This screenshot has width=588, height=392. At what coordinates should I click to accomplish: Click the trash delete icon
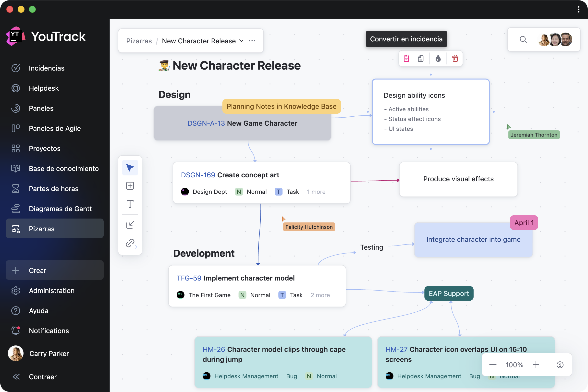click(455, 59)
